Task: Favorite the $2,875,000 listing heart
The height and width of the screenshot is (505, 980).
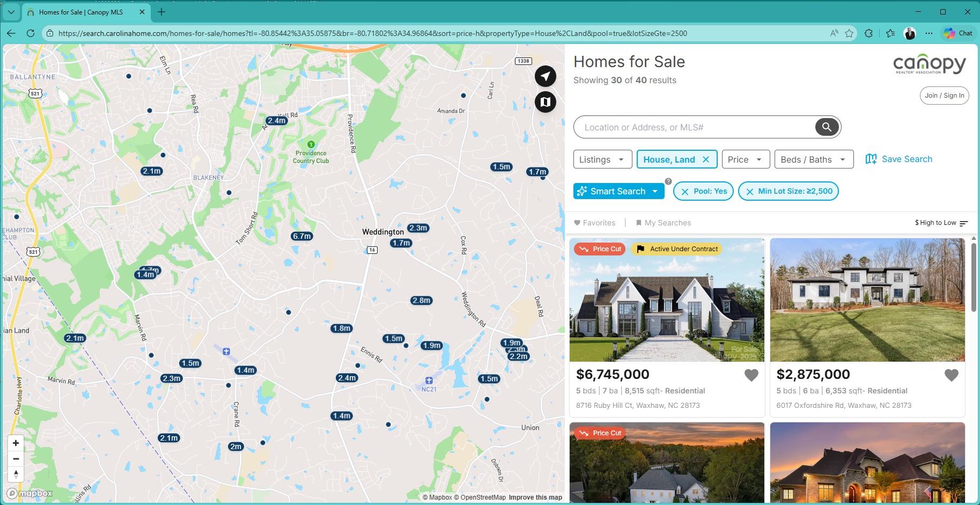Action: pyautogui.click(x=951, y=375)
